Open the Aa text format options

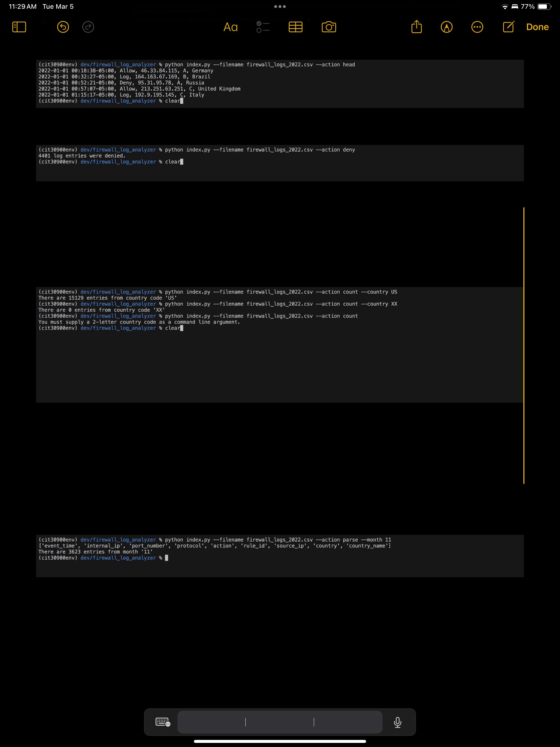(x=231, y=27)
